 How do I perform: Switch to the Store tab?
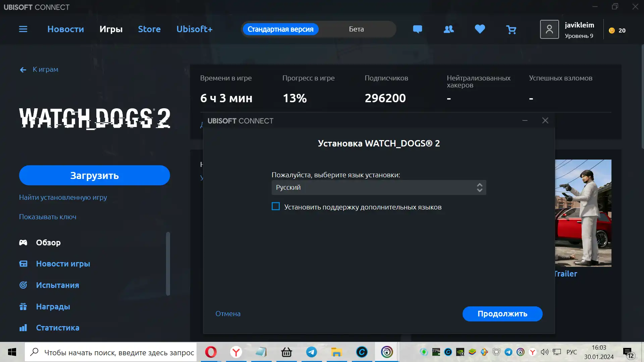click(x=149, y=29)
